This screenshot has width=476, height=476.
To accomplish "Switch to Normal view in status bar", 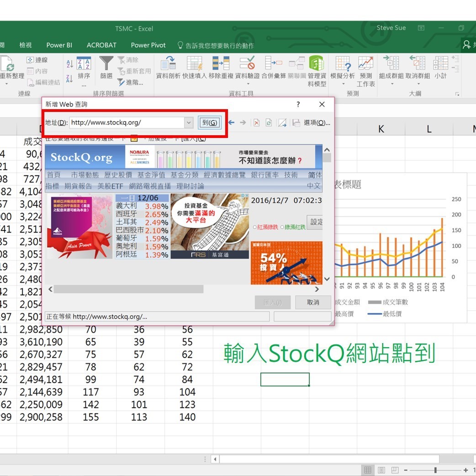I will 368,470.
